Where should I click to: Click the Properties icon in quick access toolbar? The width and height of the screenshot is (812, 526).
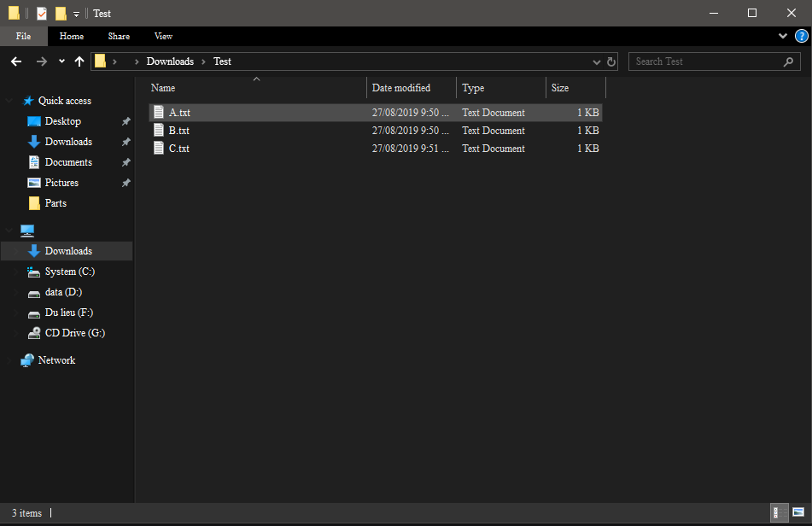coord(42,14)
